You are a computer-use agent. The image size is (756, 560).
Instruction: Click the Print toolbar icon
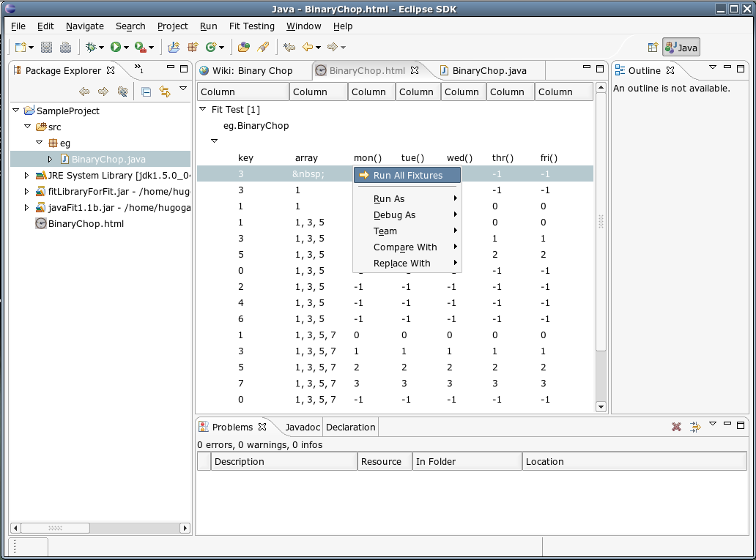65,48
